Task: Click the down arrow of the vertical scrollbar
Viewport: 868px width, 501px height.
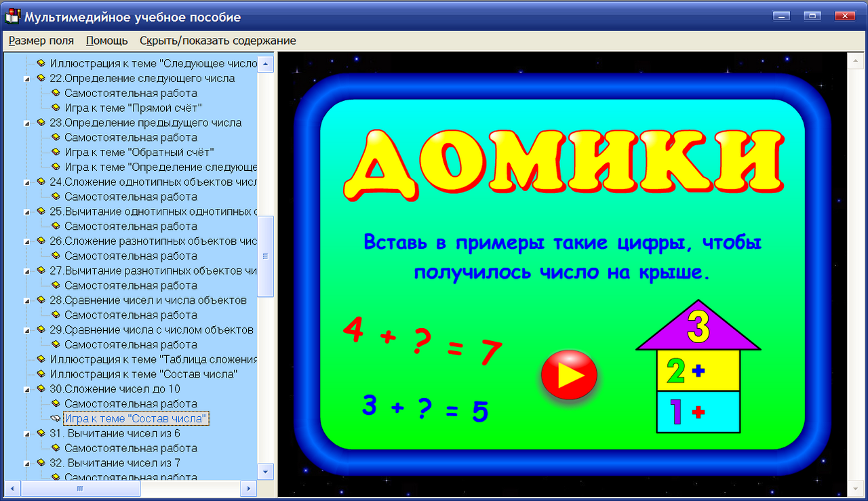Action: [267, 471]
